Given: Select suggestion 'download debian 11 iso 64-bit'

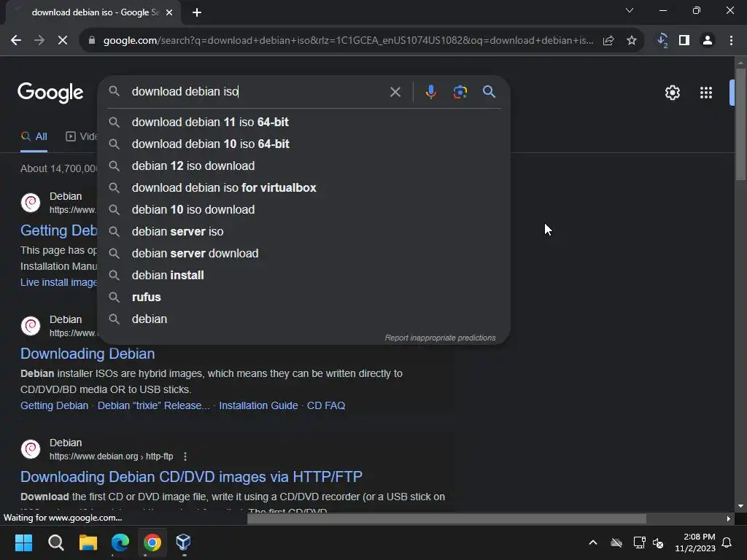Looking at the screenshot, I should 303,122.
